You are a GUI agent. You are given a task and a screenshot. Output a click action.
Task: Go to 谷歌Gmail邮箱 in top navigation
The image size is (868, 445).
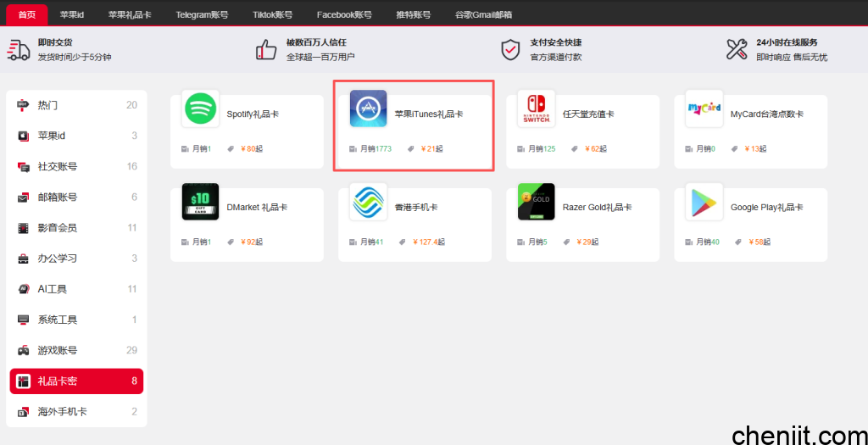(483, 14)
